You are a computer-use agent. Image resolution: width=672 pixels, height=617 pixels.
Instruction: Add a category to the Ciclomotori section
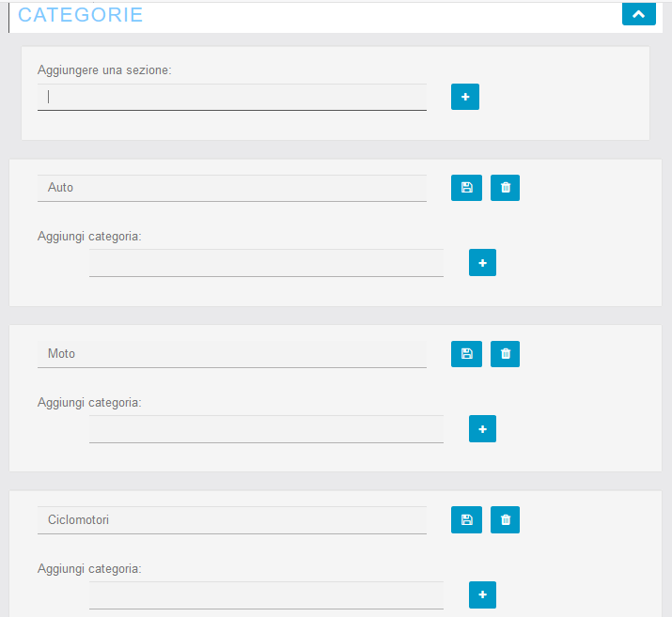click(482, 594)
